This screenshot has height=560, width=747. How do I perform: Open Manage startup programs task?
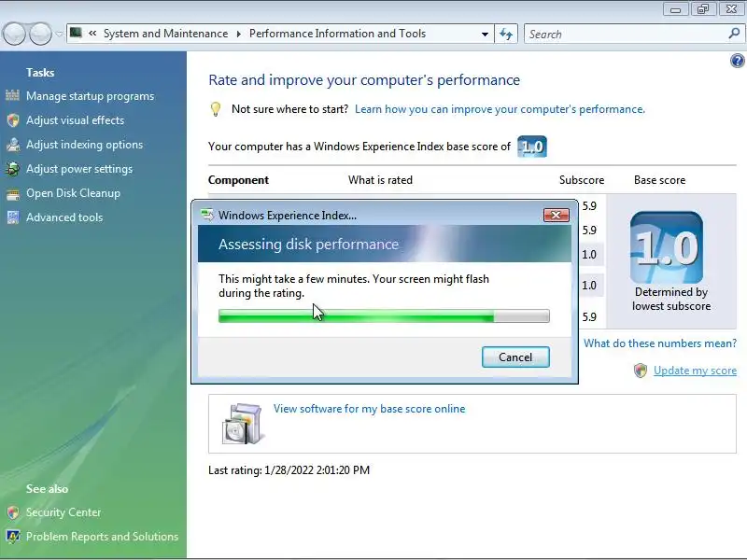[x=90, y=96]
